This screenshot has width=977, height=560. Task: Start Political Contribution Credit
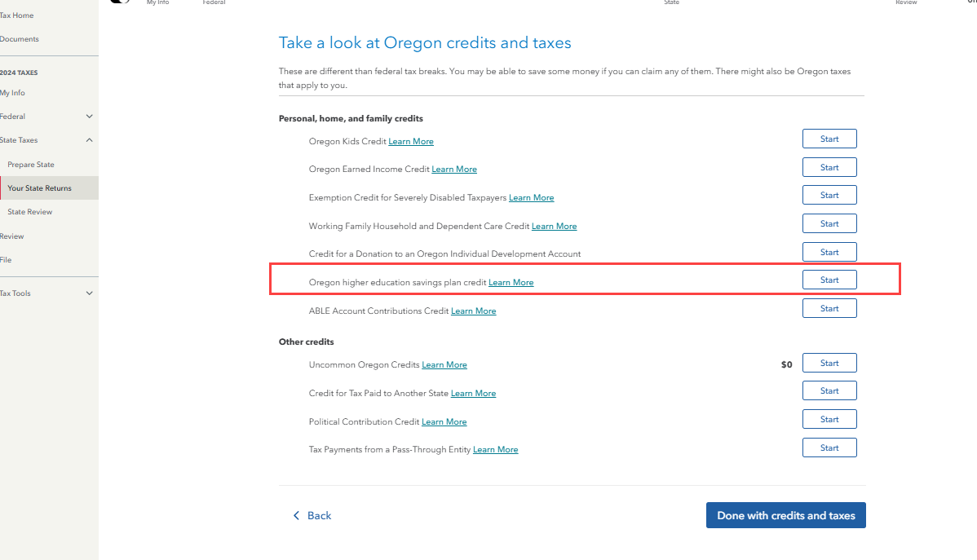coord(829,419)
